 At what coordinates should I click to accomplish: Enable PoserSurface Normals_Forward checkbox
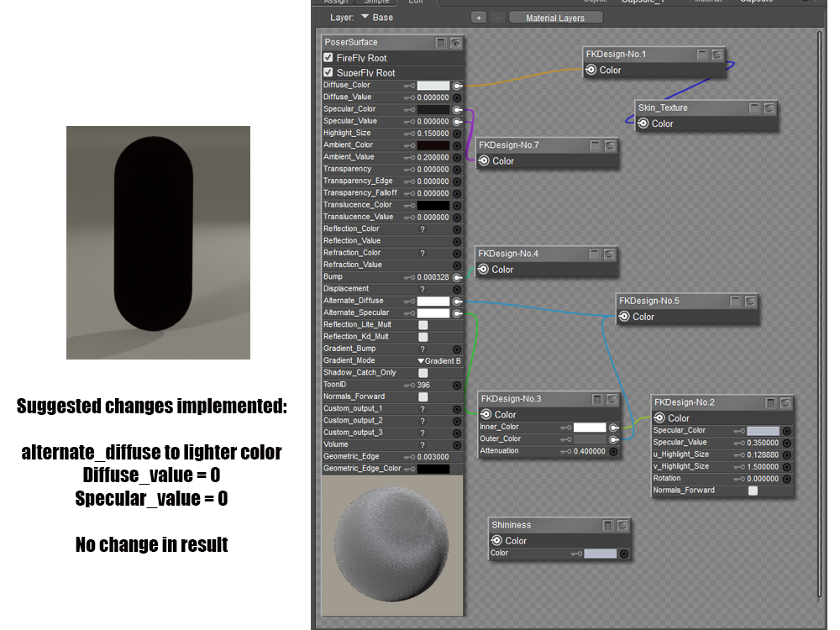pyautogui.click(x=423, y=397)
